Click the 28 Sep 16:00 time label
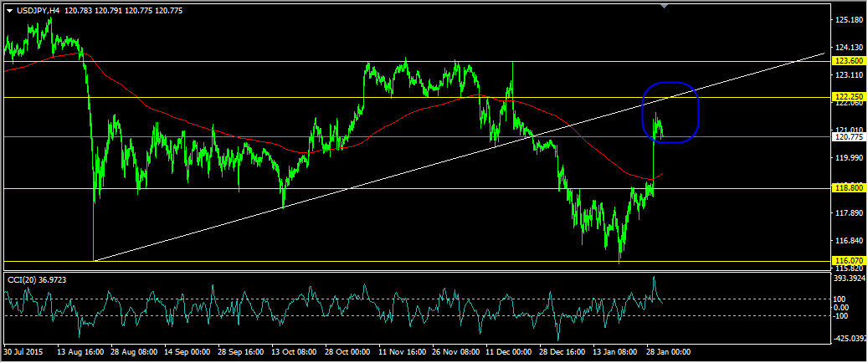Image resolution: width=868 pixels, height=363 pixels. (x=239, y=352)
